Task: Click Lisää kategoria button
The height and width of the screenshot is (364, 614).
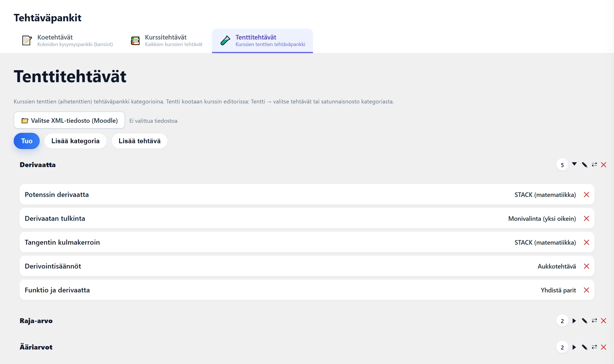Action: 75,141
